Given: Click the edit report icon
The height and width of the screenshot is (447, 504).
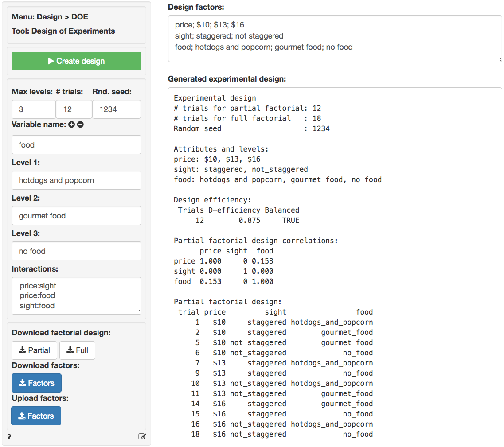Looking at the screenshot, I should [x=142, y=436].
